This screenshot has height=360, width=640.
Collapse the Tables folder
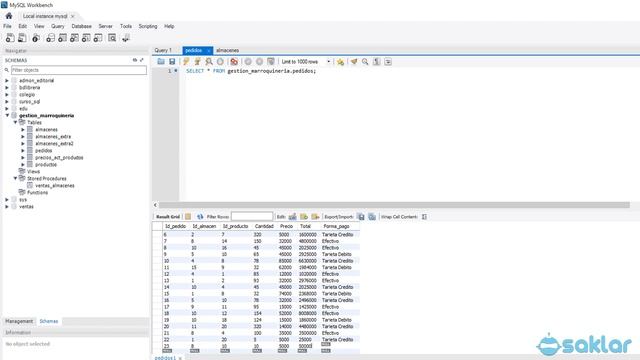15,122
